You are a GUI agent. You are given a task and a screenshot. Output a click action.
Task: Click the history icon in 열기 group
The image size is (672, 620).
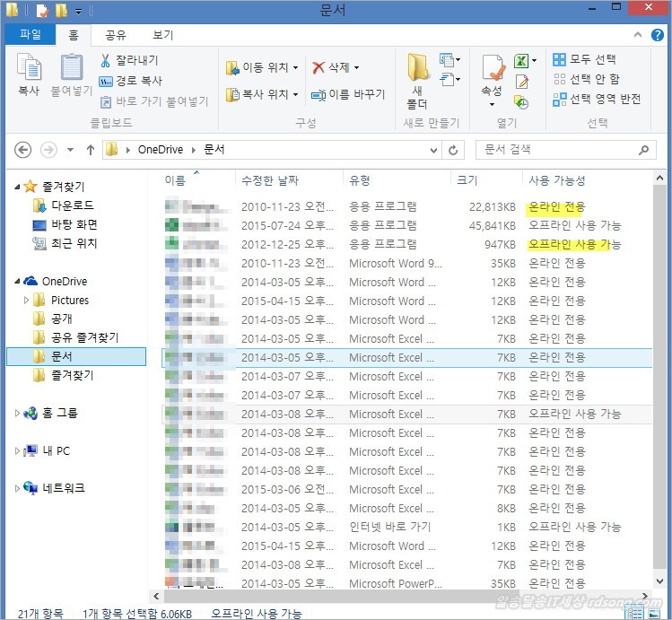(x=521, y=102)
